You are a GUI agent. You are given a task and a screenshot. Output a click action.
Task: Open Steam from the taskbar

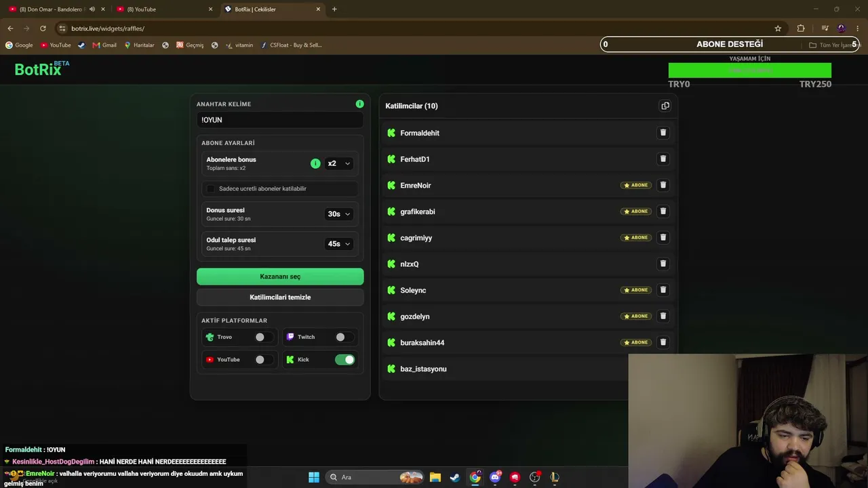(455, 477)
